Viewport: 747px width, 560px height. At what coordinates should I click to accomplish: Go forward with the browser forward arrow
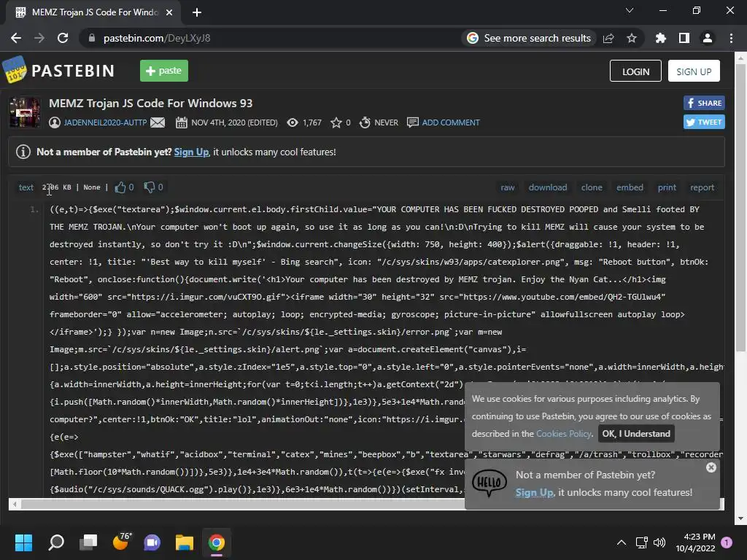39,38
